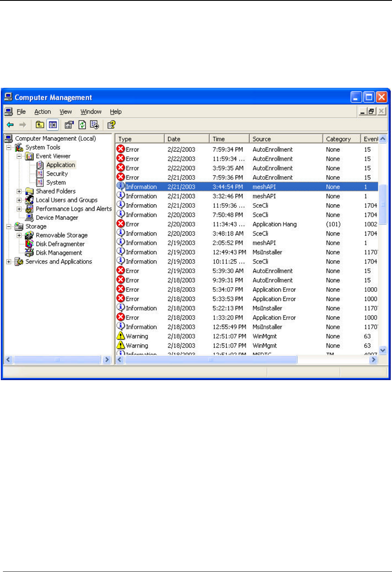392x572 pixels.
Task: Restore the inner console child window
Action: [372, 111]
